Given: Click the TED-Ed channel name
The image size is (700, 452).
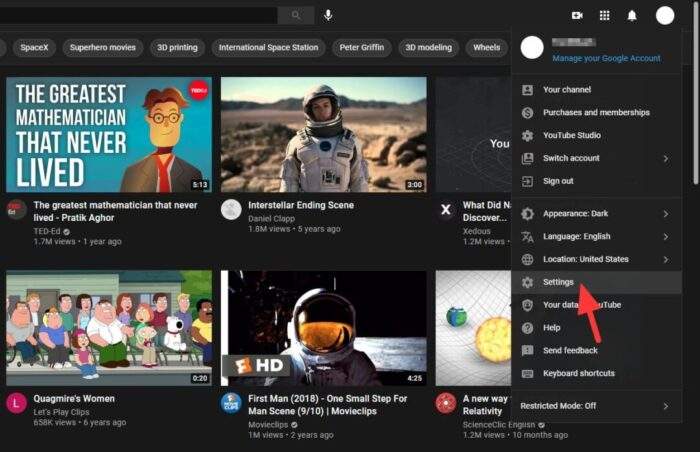Looking at the screenshot, I should [47, 231].
